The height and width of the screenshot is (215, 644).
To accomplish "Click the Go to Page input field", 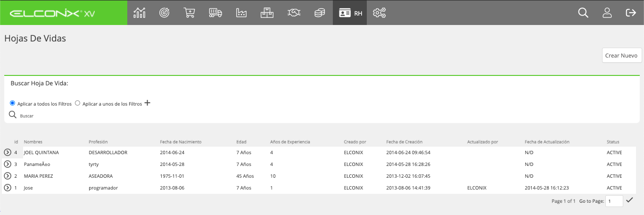I will coord(614,201).
